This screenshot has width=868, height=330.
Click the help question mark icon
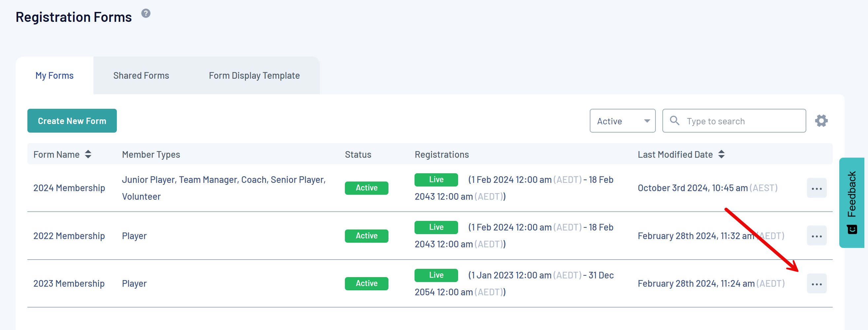pos(146,14)
